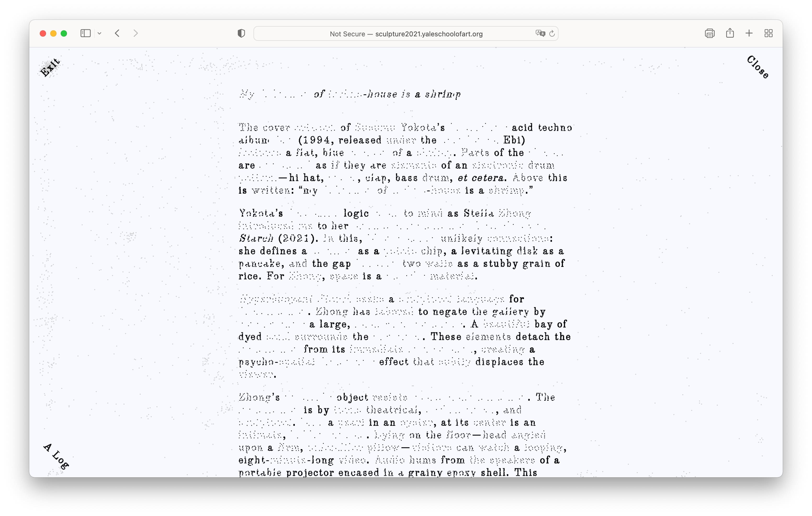812x516 pixels.
Task: Open the Share menu
Action: 730,33
